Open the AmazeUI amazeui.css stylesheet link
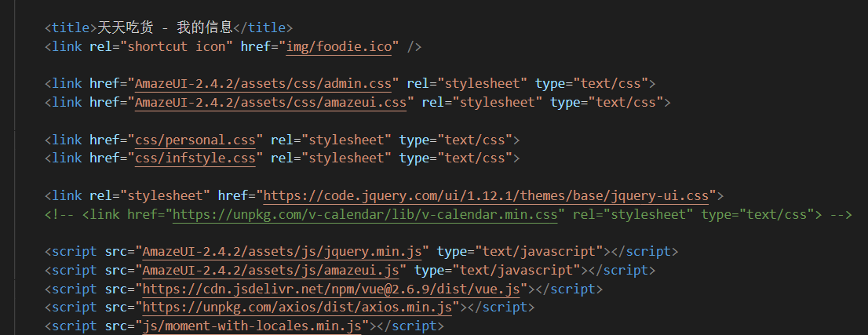 coord(271,102)
